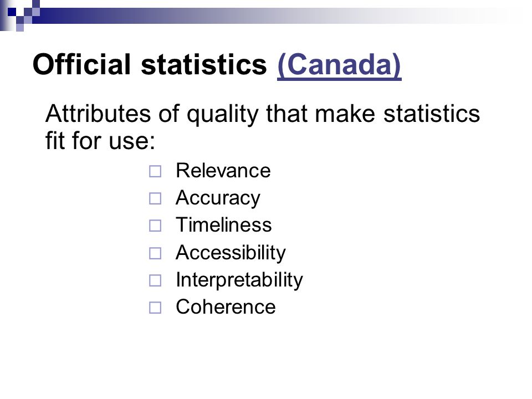This screenshot has width=532, height=399.
Task: Click the square bullet beside Relevance
Action: [x=155, y=171]
